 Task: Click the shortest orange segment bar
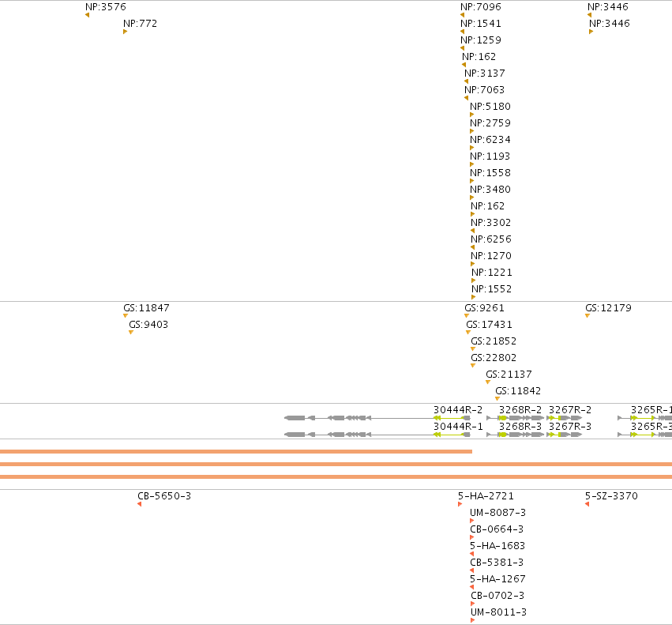(236, 452)
